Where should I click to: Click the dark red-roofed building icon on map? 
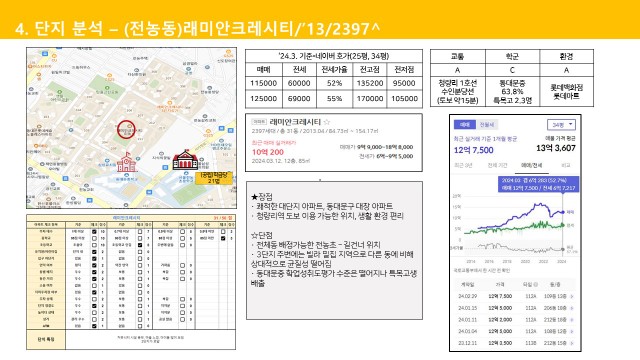185,160
